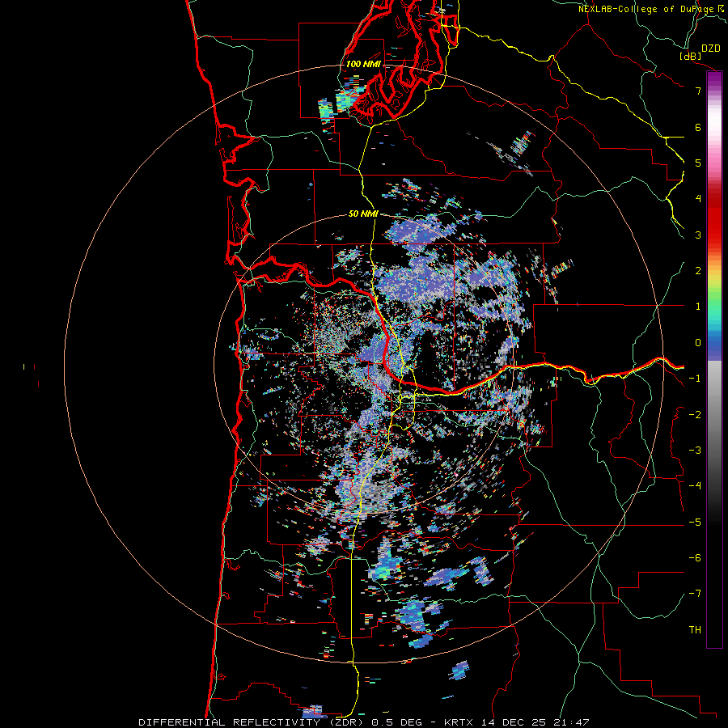Click the 7 dB value on the color scale

click(x=698, y=91)
